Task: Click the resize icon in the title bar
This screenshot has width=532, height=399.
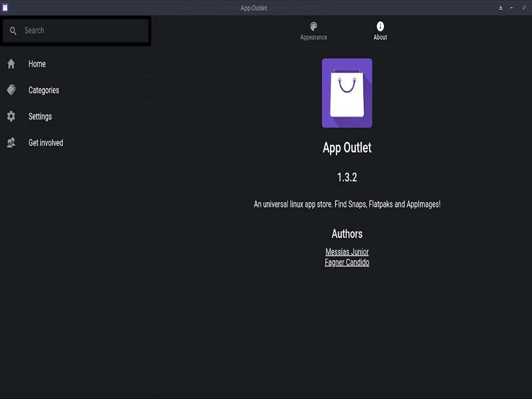Action: click(x=523, y=8)
